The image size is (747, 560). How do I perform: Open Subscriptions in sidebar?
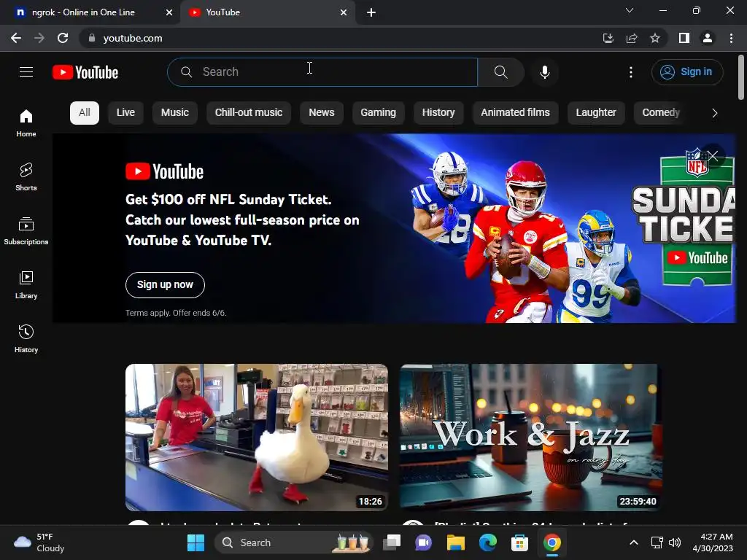tap(26, 230)
